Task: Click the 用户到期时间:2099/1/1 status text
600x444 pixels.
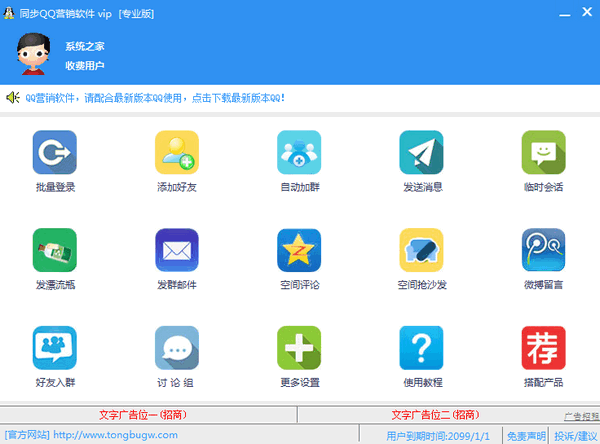Action: (x=438, y=436)
